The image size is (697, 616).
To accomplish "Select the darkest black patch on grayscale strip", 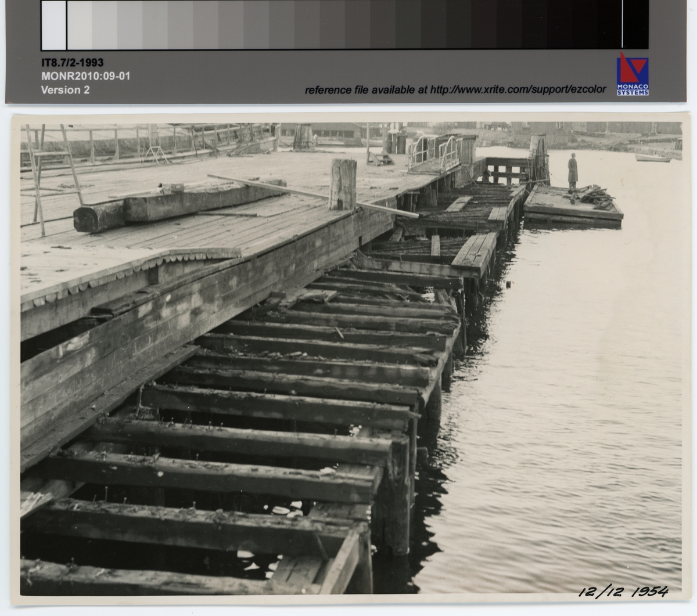I will [x=635, y=24].
